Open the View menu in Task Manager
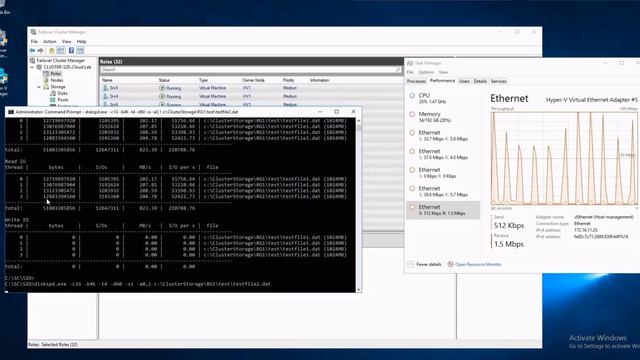This screenshot has width=640, height=360. (x=443, y=72)
